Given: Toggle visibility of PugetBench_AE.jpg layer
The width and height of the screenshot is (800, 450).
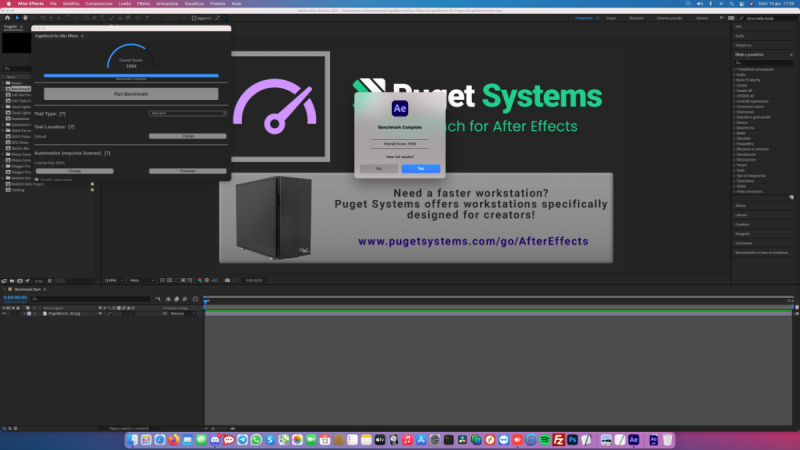Looking at the screenshot, I should 4,313.
